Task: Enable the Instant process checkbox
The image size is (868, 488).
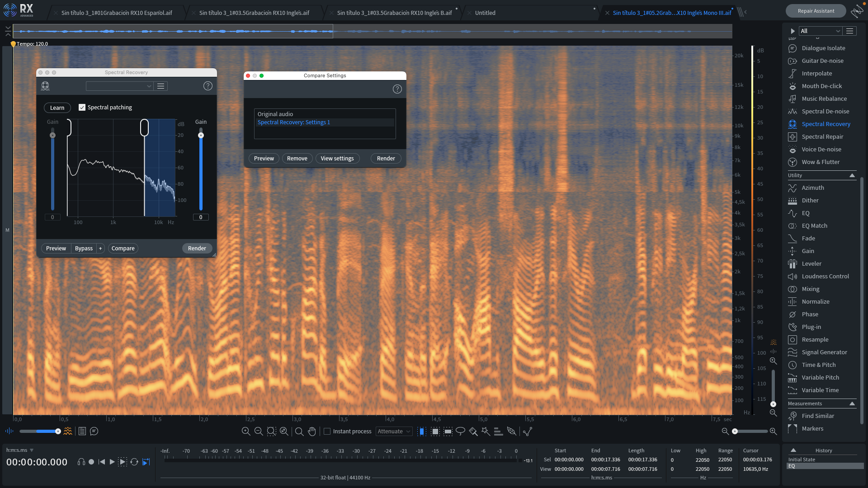Action: coord(327,432)
